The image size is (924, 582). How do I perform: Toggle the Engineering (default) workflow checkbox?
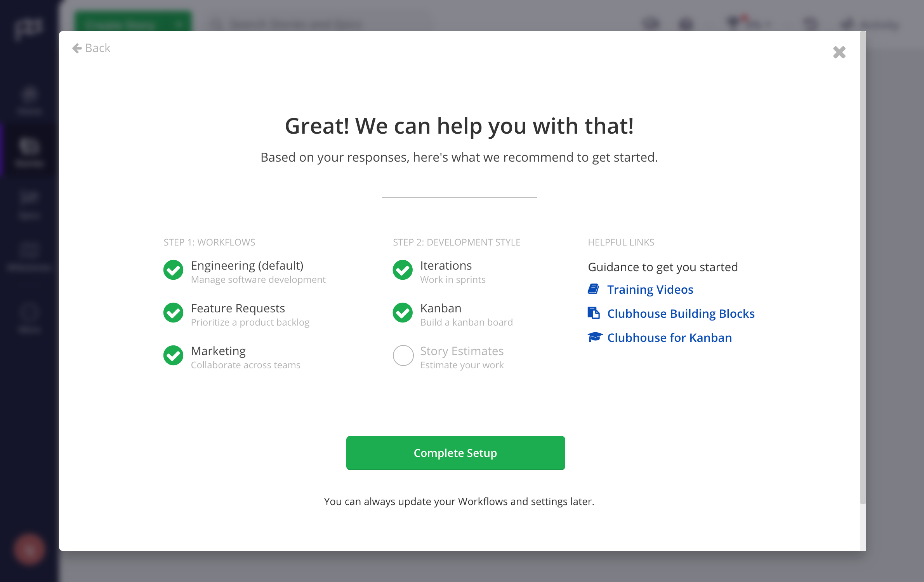point(172,269)
